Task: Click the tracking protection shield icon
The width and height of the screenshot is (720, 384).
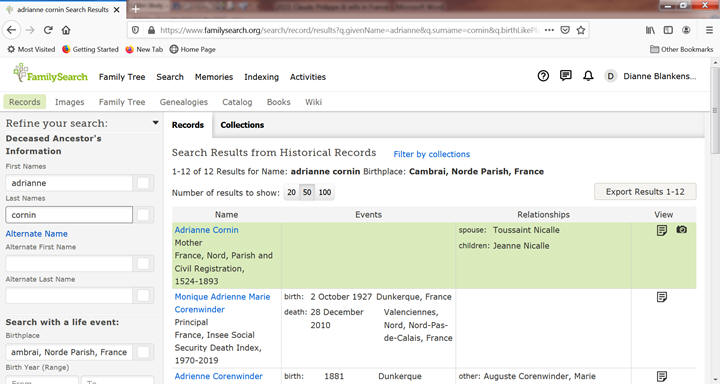Action: 135,30
